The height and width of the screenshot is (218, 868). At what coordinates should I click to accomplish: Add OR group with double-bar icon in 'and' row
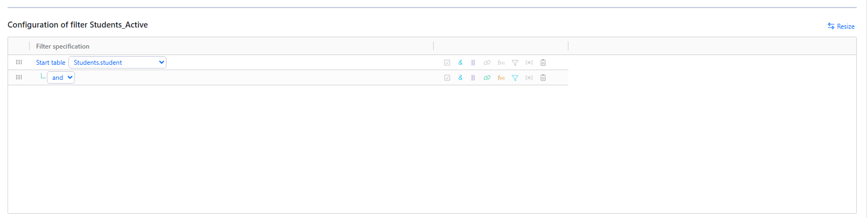[x=473, y=78]
